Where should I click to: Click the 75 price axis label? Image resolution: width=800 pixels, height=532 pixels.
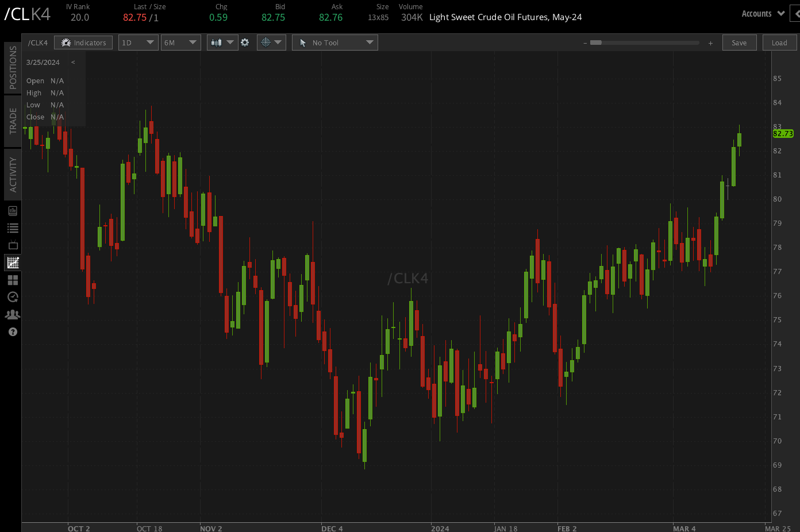click(777, 319)
